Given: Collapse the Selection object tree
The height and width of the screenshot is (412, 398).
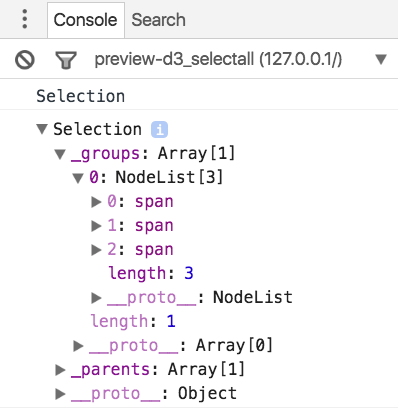Looking at the screenshot, I should (42, 129).
